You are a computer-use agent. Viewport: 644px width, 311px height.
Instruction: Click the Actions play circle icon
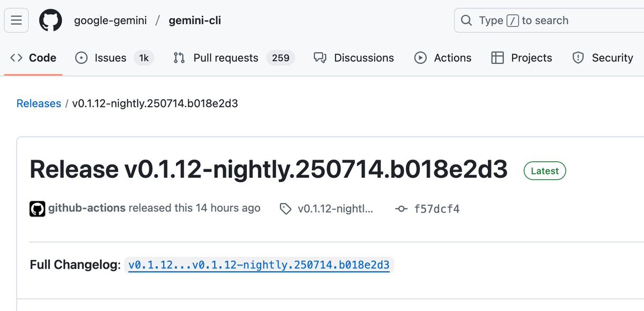(421, 58)
